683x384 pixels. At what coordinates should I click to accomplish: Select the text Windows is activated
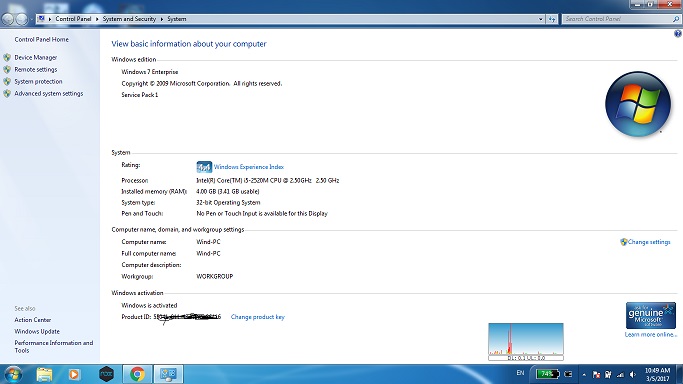click(149, 306)
